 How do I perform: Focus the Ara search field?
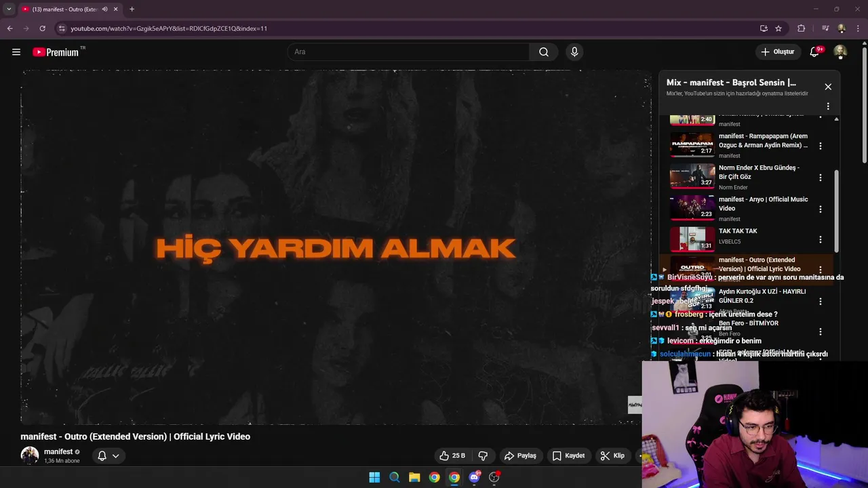409,52
